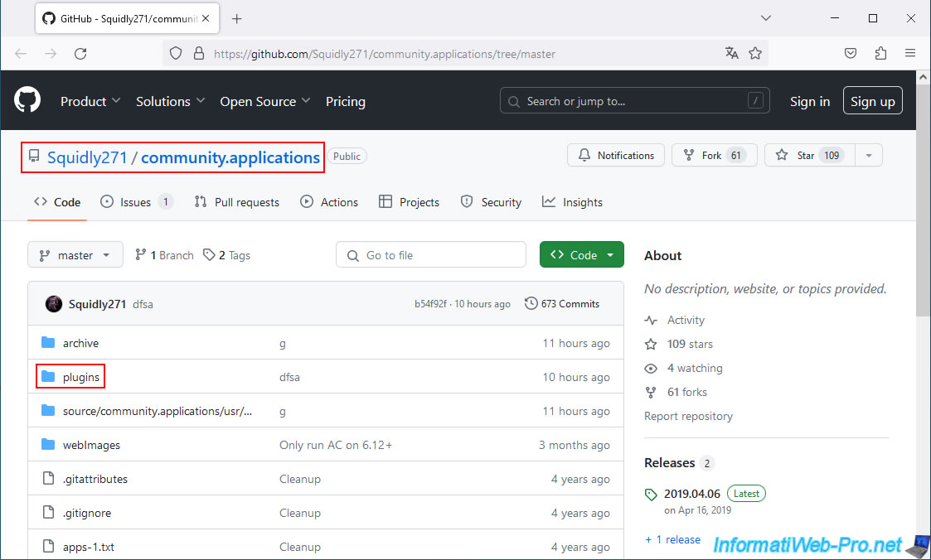Screen dimensions: 931x560
Task: View the 673 Commits history
Action: tap(562, 304)
